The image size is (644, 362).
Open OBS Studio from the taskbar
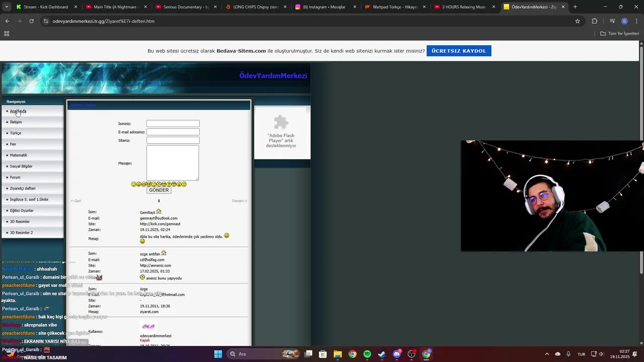click(412, 354)
